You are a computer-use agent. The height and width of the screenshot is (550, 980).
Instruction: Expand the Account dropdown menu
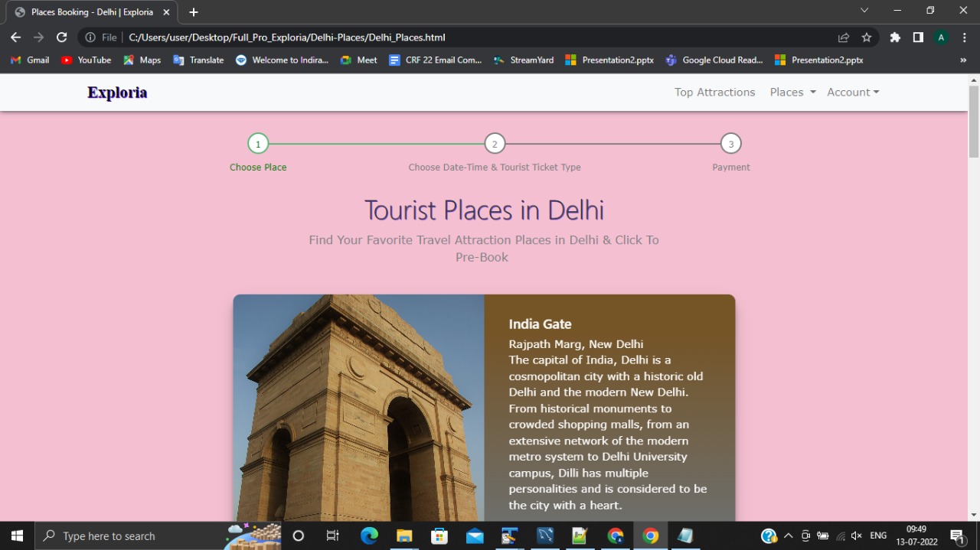click(x=853, y=92)
